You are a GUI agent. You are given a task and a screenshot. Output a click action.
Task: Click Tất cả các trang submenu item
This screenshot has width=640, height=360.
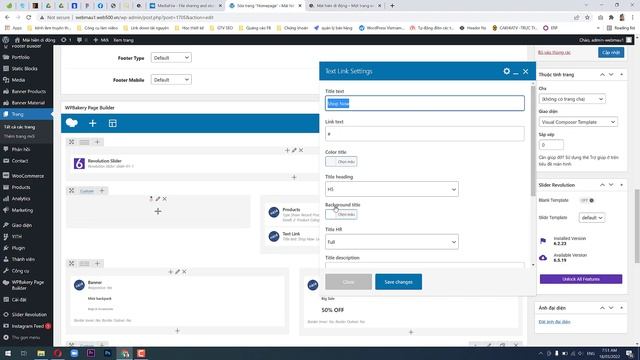click(20, 127)
